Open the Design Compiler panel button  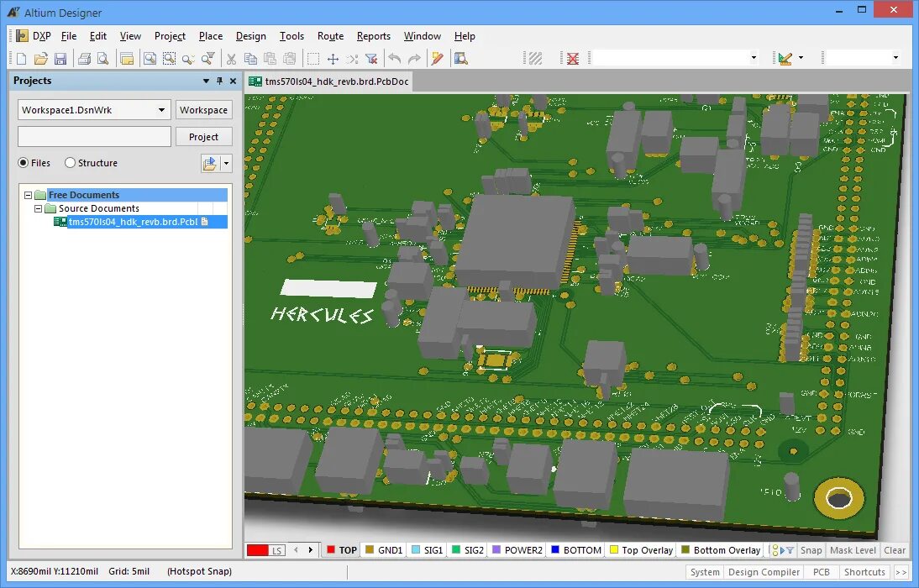click(764, 572)
